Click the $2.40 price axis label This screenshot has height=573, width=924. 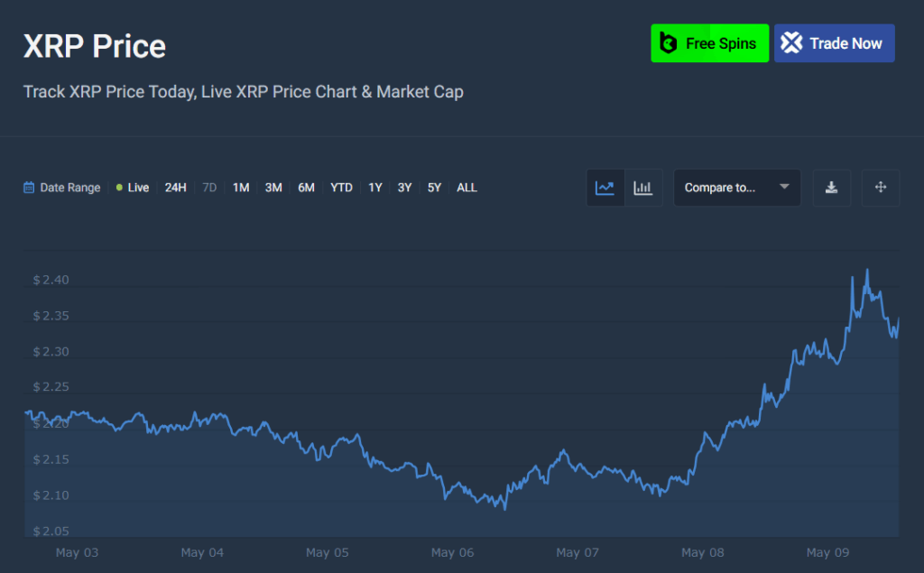tap(51, 280)
